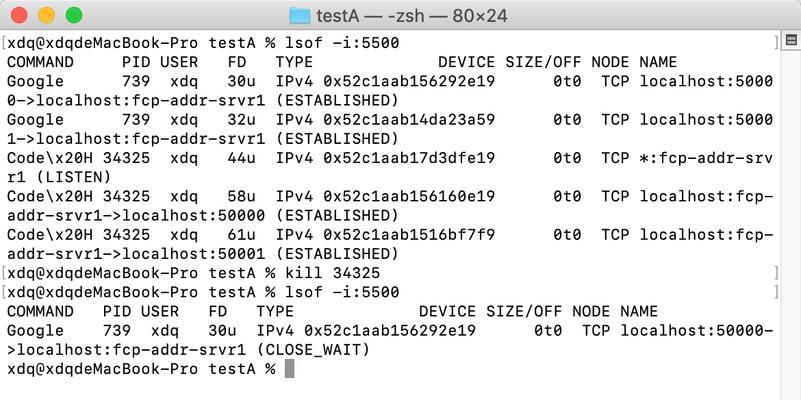Click the 61u file descriptor entry
Image resolution: width=801 pixels, height=400 pixels.
pyautogui.click(x=242, y=234)
